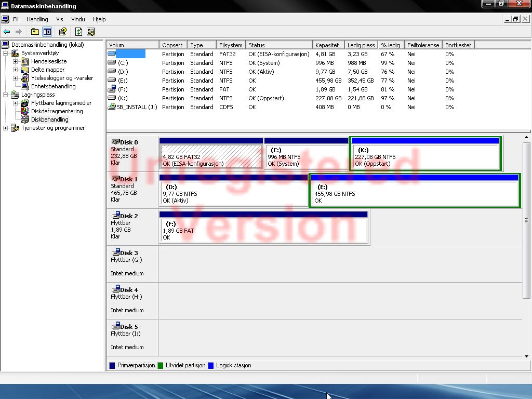Expand the Flyttbare lagringsmedier node
Image resolution: width=532 pixels, height=399 pixels.
coord(15,103)
